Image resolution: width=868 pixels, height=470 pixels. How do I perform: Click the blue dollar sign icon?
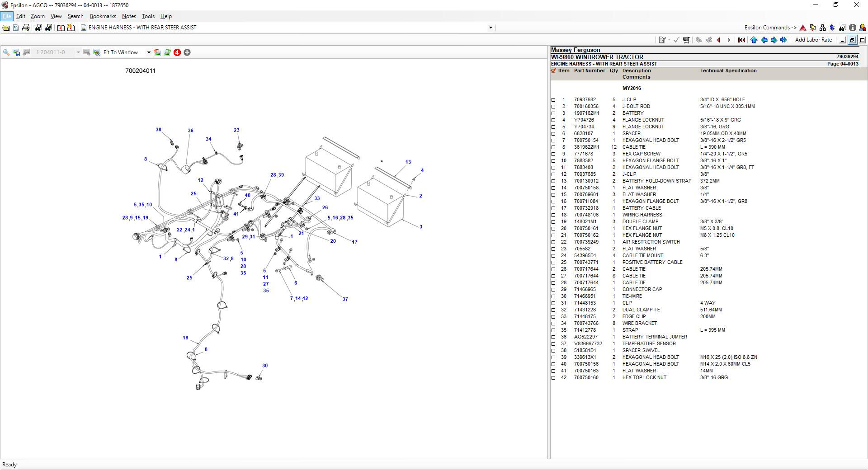(832, 28)
